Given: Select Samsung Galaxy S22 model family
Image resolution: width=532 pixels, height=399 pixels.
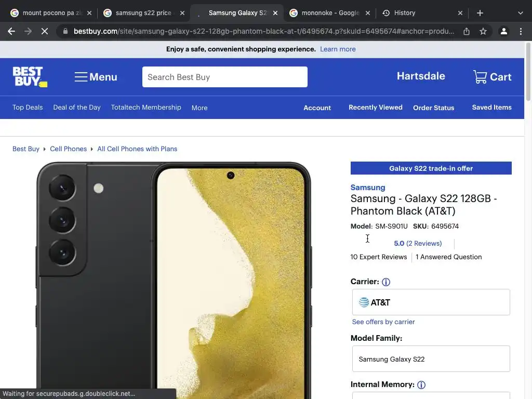Looking at the screenshot, I should (431, 359).
